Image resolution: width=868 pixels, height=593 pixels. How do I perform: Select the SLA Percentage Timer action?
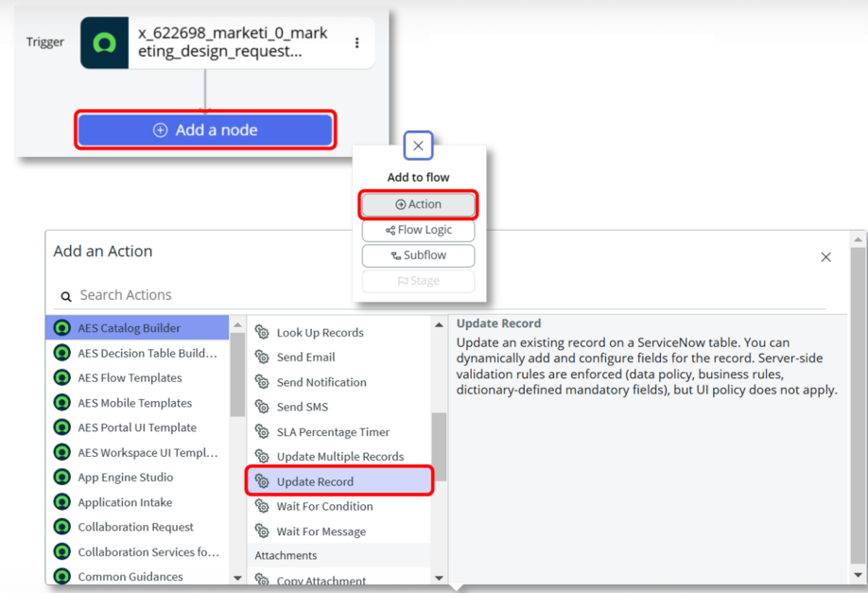tap(339, 432)
